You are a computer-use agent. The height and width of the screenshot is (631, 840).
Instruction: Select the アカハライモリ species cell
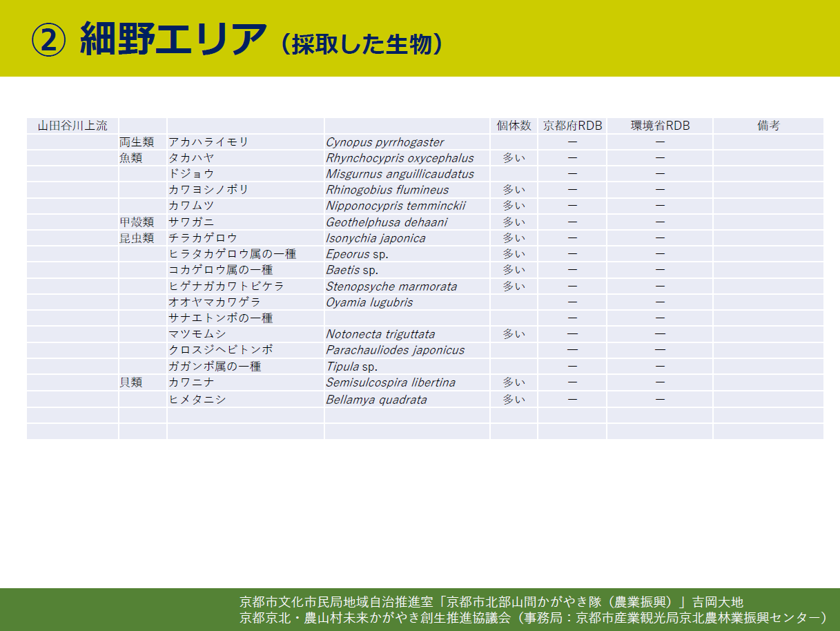(208, 142)
